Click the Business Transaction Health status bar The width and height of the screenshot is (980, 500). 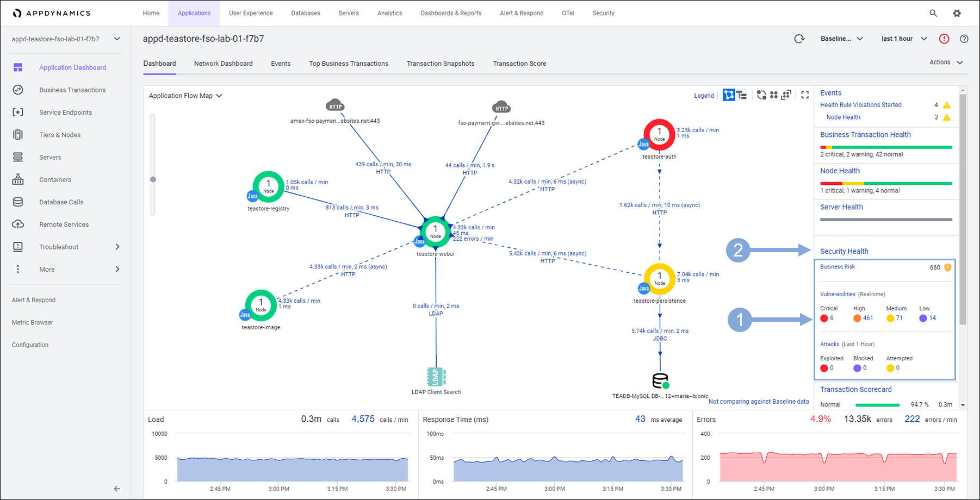tap(886, 147)
